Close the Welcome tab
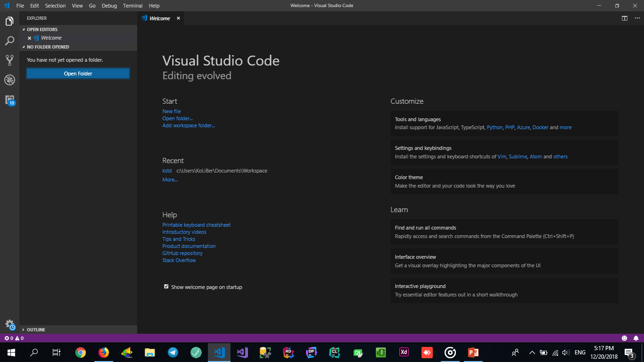This screenshot has width=644, height=362. tap(178, 18)
